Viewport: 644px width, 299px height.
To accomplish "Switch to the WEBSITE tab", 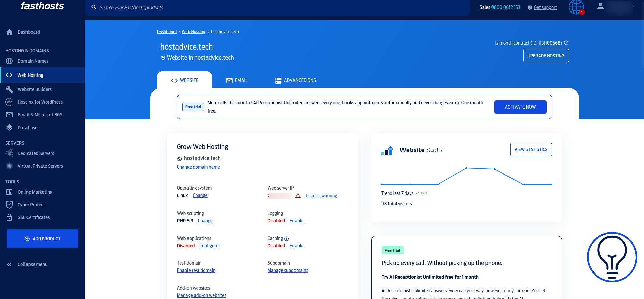I will click(184, 80).
